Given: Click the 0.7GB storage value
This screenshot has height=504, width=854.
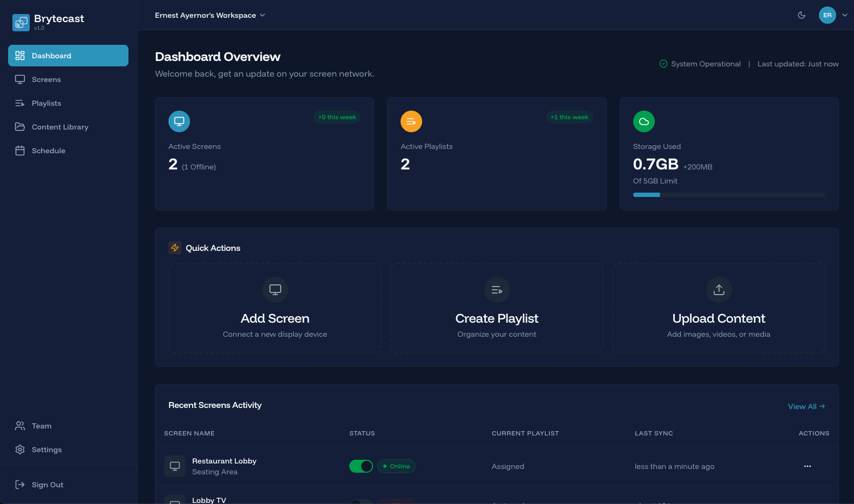Looking at the screenshot, I should point(656,164).
